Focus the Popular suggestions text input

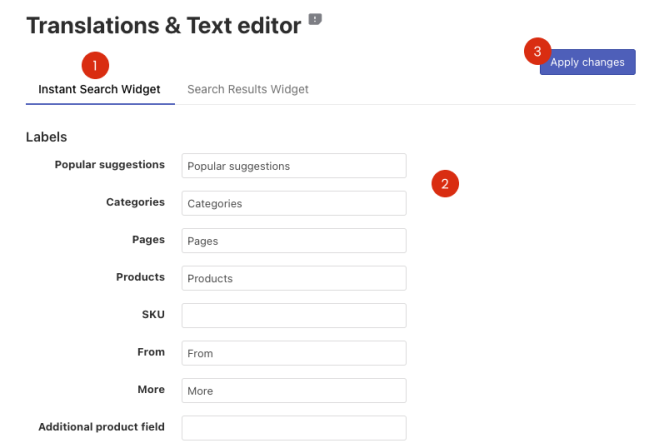pyautogui.click(x=294, y=166)
